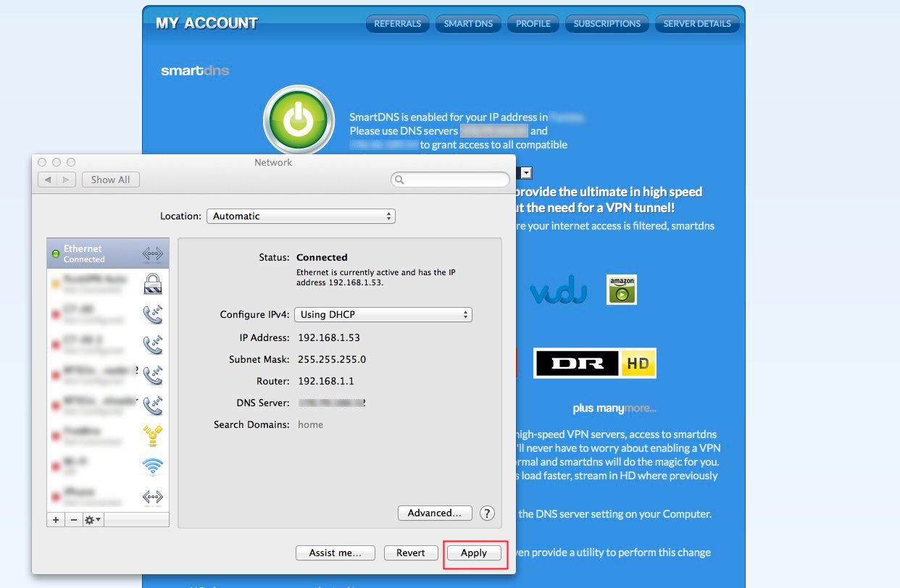Open the Referrals tab
Viewport: 900px width, 588px height.
pos(398,24)
